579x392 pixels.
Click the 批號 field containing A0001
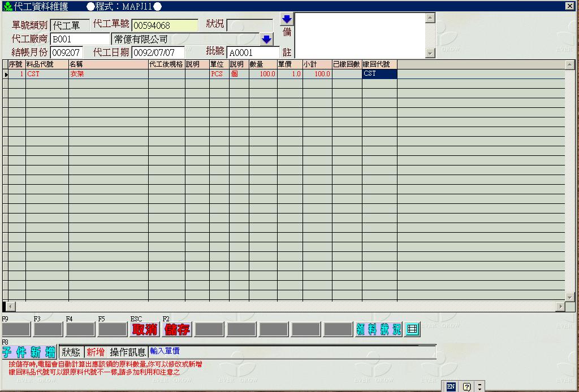(253, 53)
